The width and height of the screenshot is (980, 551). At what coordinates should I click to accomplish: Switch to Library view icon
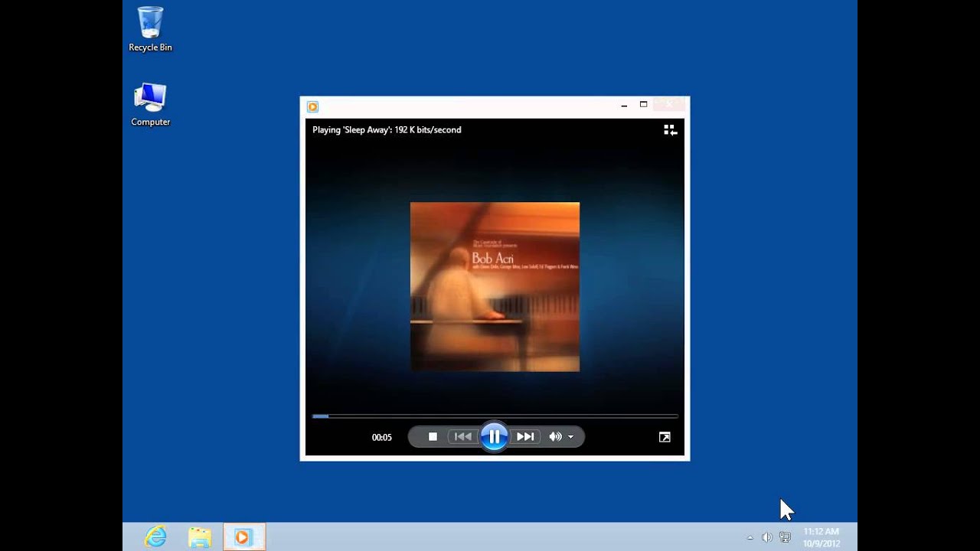670,130
